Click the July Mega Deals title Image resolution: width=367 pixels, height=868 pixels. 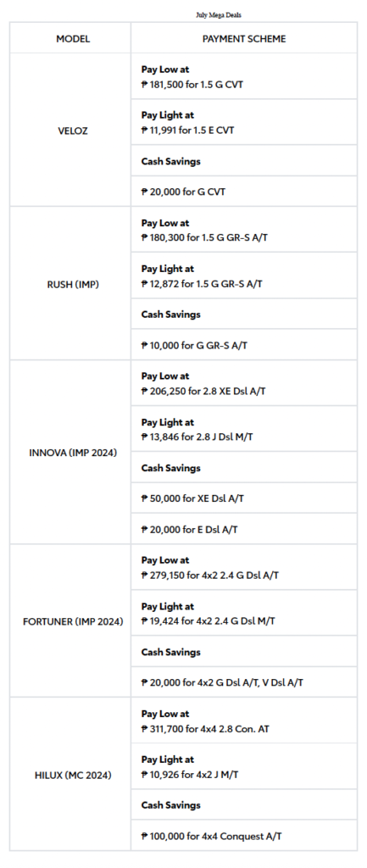pyautogui.click(x=218, y=15)
